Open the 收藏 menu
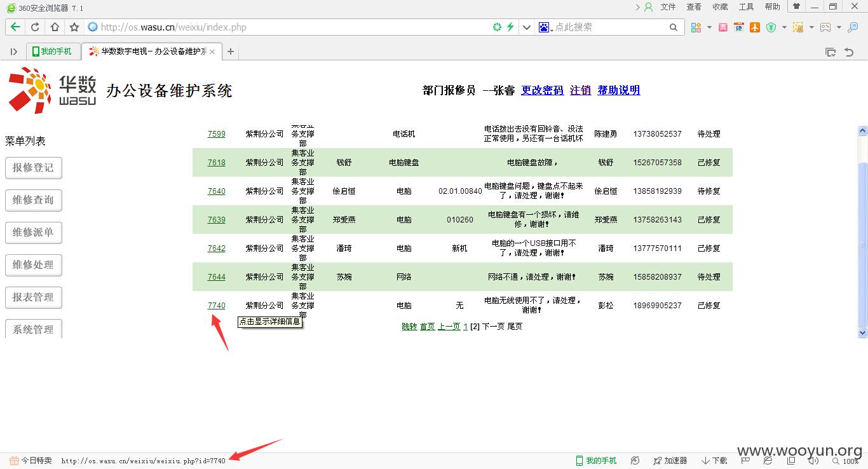Viewport: 868px width, 469px height. (720, 7)
